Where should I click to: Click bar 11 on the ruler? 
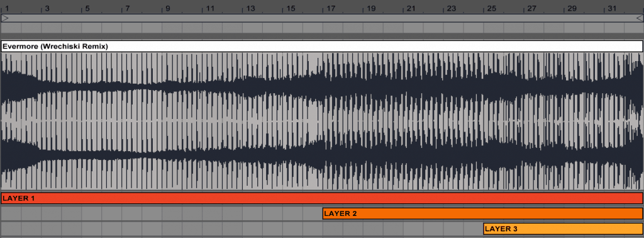[210, 8]
